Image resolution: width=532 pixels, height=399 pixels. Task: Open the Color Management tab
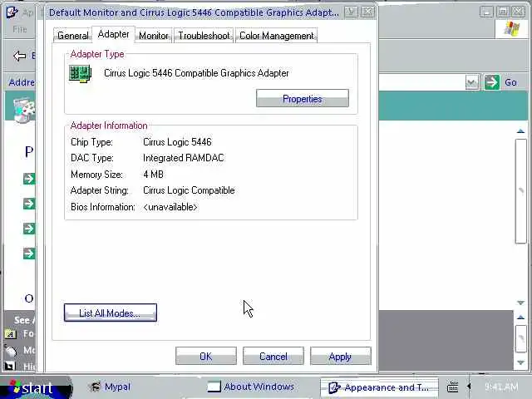(276, 35)
